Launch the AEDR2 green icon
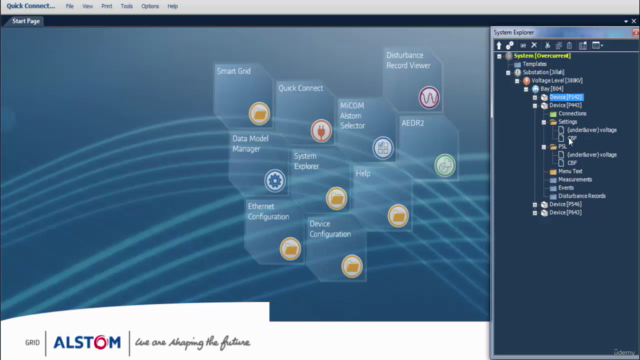Screen dimensions: 640x360 tap(445, 165)
